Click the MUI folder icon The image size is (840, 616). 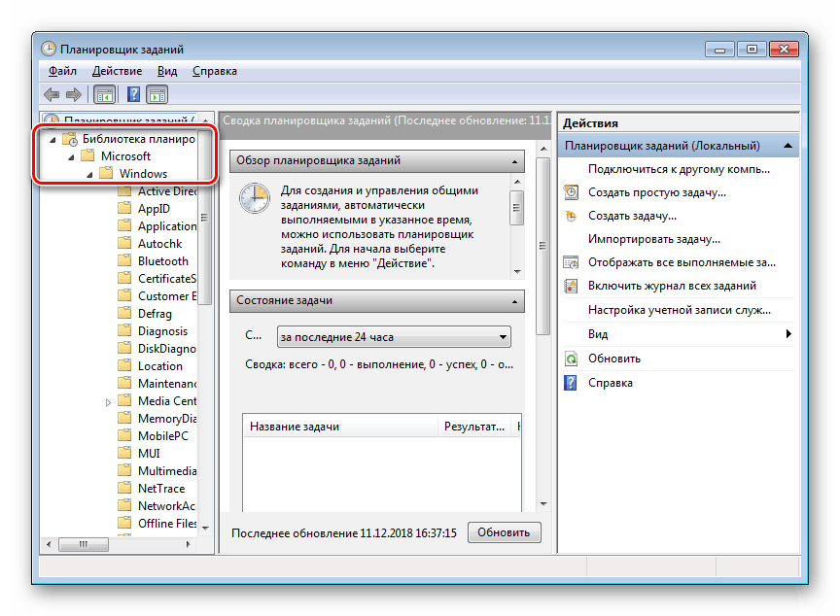point(124,453)
